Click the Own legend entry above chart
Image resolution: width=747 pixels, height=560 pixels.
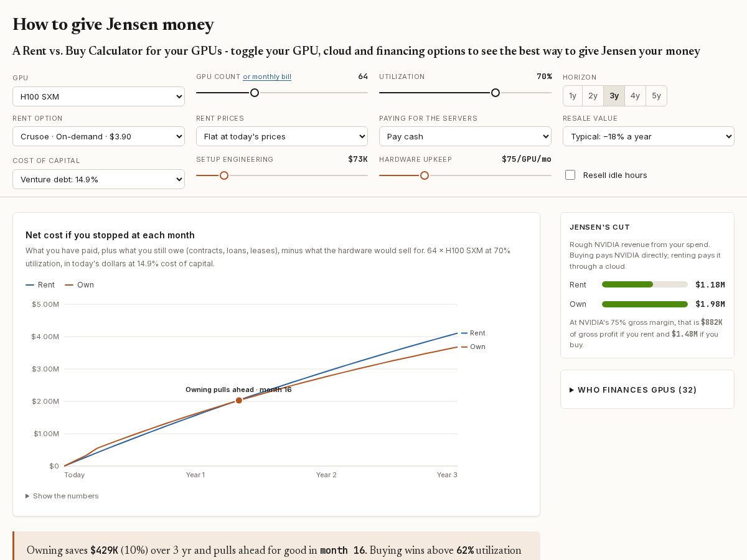pyautogui.click(x=79, y=285)
